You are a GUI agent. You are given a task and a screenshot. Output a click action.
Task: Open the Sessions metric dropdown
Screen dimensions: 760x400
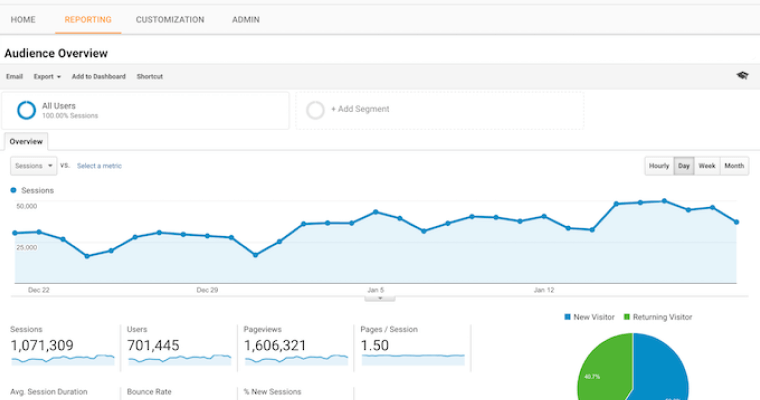33,166
